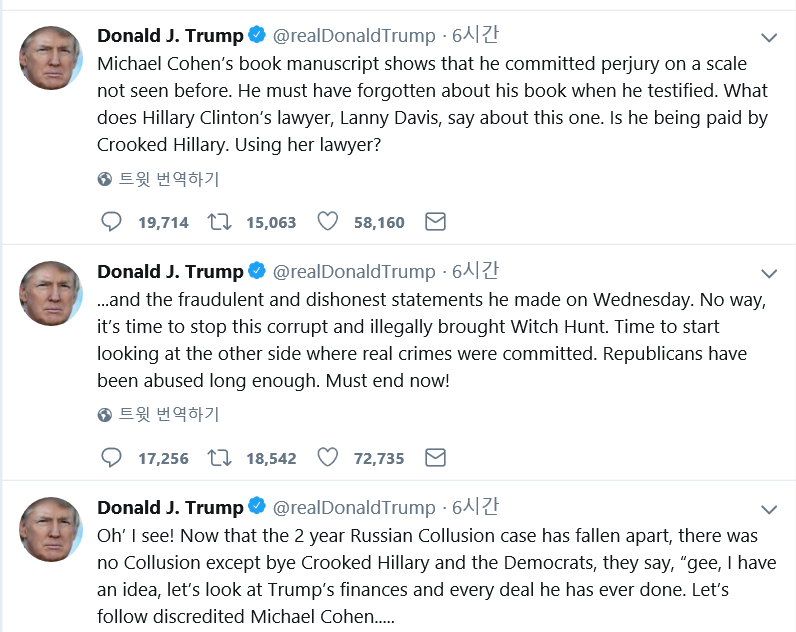Click the profile picture on second tweet
The image size is (796, 632).
(x=51, y=294)
